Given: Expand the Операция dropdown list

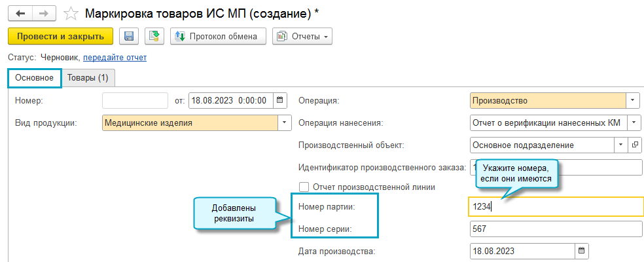Looking at the screenshot, I should click(x=634, y=101).
